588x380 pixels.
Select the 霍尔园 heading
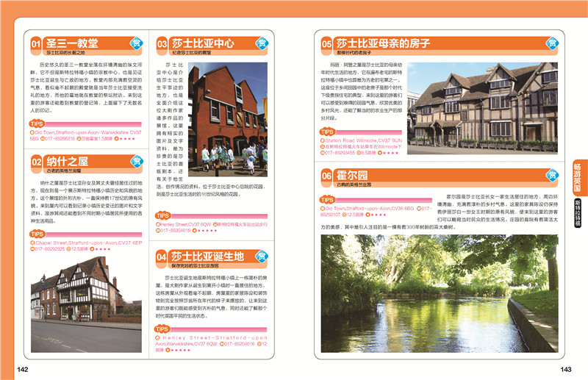click(352, 175)
